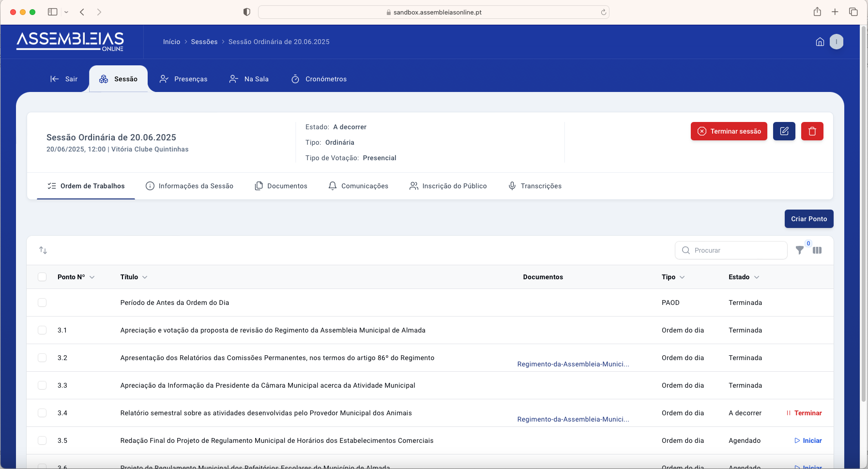Expand the Estado column dropdown
This screenshot has width=868, height=469.
tap(757, 277)
